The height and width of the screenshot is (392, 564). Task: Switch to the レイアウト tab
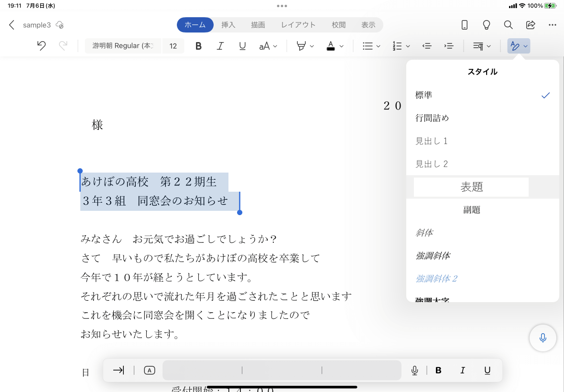click(298, 25)
